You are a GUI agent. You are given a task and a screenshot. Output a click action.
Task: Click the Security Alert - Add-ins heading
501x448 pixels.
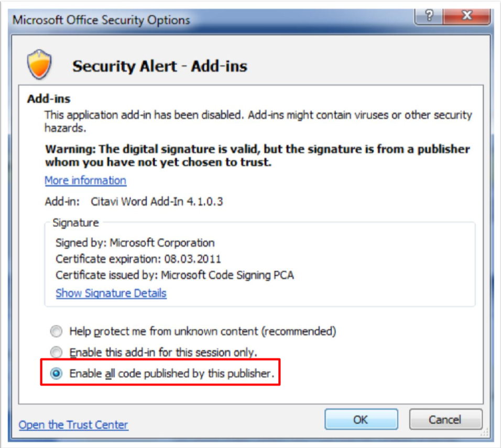(159, 67)
